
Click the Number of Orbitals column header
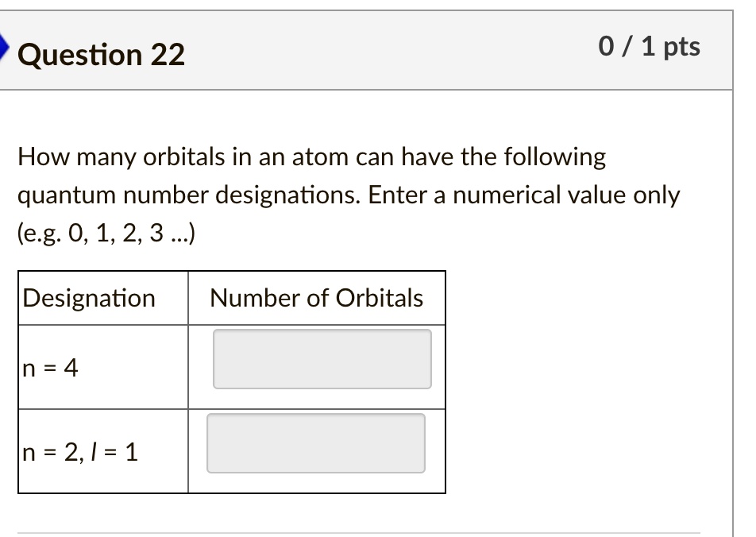pyautogui.click(x=318, y=298)
